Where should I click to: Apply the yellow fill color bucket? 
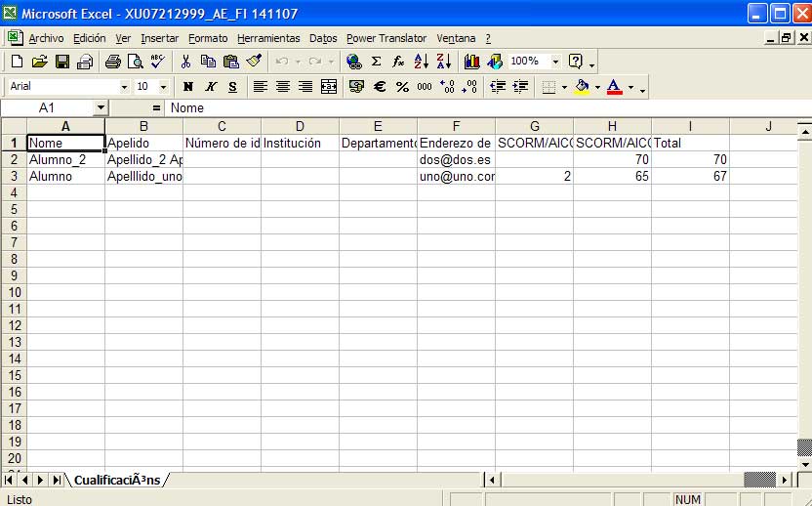click(x=582, y=87)
